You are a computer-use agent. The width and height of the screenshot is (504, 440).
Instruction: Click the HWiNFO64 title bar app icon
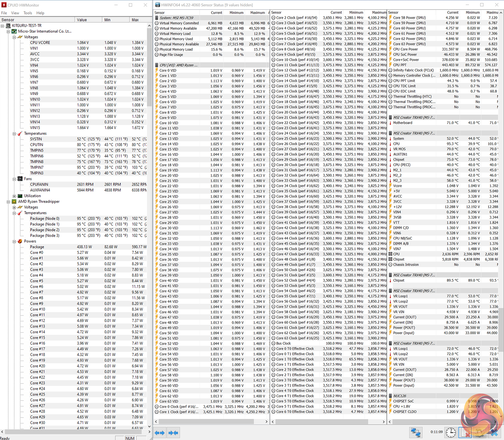158,5
